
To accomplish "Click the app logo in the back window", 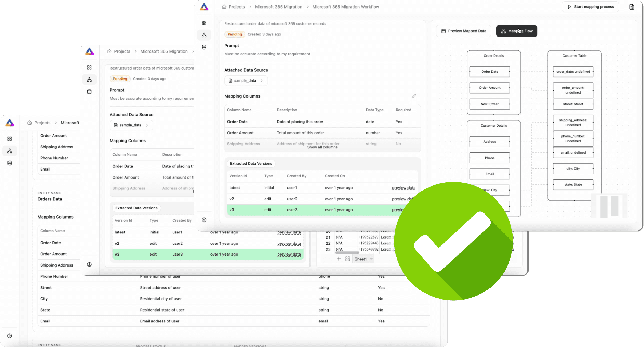I will [10, 123].
